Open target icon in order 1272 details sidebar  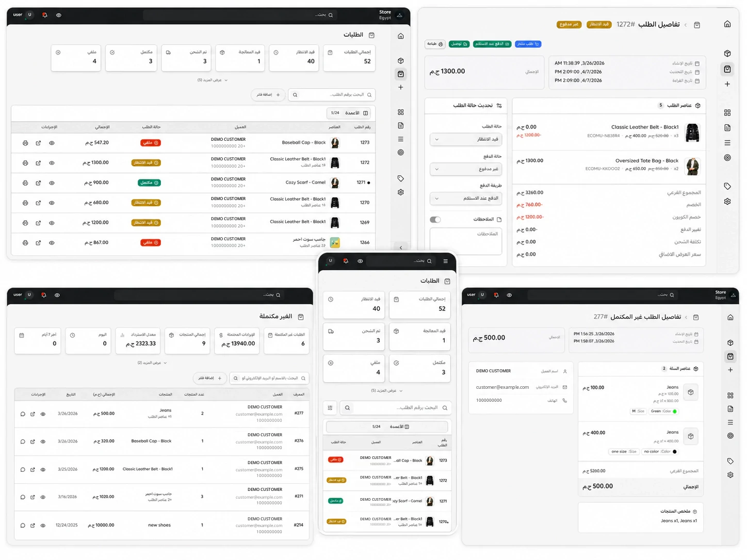pos(727,158)
